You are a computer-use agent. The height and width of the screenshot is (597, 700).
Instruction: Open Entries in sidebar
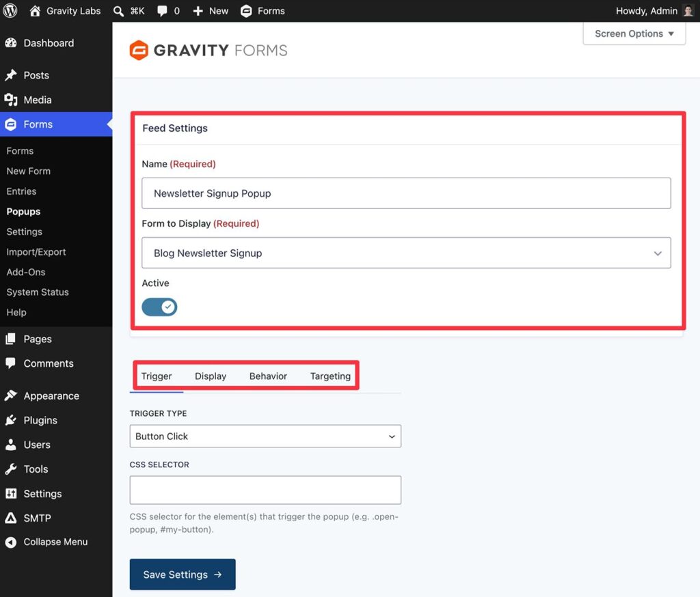pos(21,191)
